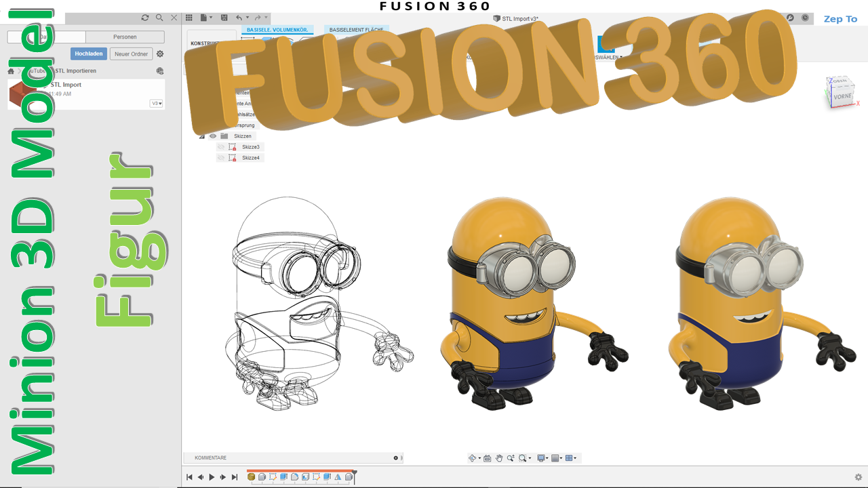Open the data panel grid icon
The height and width of the screenshot is (488, 868).
click(x=189, y=18)
